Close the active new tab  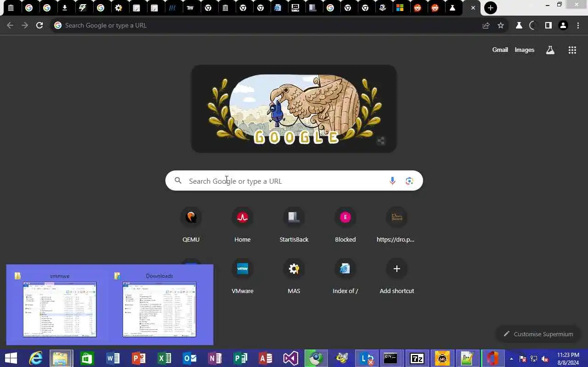click(x=473, y=8)
